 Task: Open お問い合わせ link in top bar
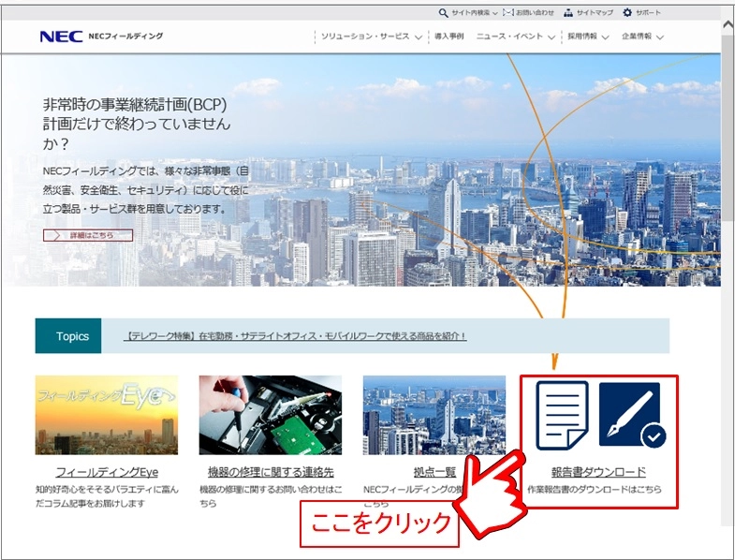(x=535, y=13)
